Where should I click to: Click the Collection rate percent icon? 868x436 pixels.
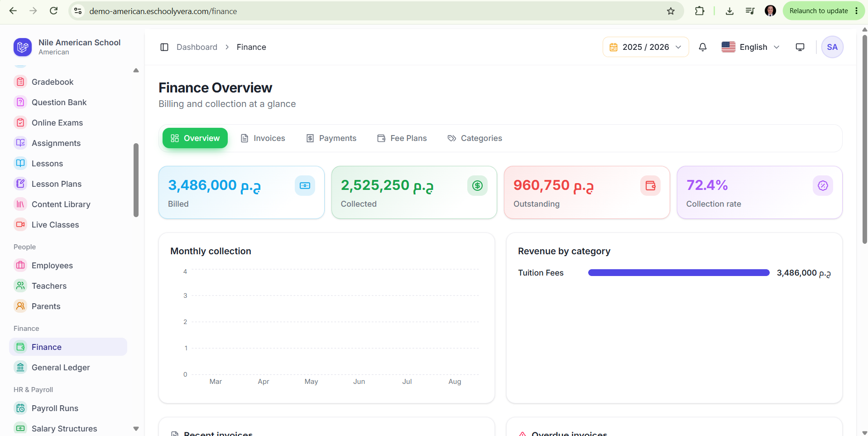coord(823,185)
